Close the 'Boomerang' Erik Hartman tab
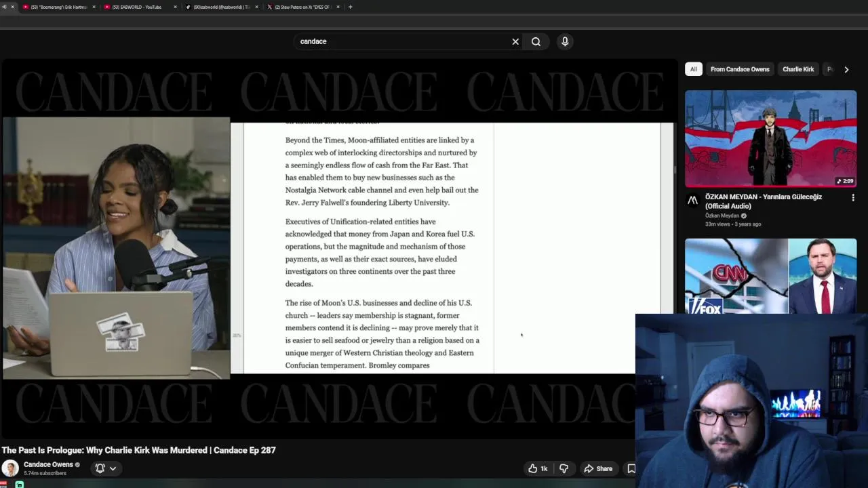The image size is (868, 488). [x=94, y=7]
